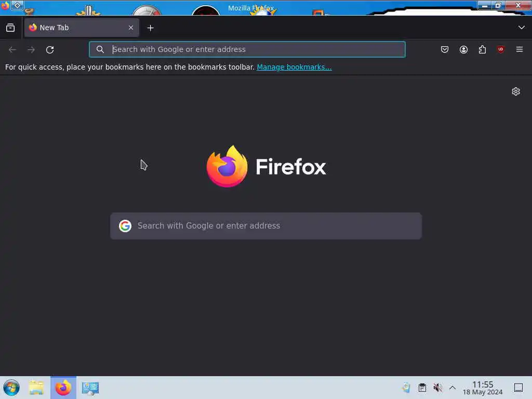Click the Google search box on the page
The width and height of the screenshot is (532, 399).
point(266,226)
